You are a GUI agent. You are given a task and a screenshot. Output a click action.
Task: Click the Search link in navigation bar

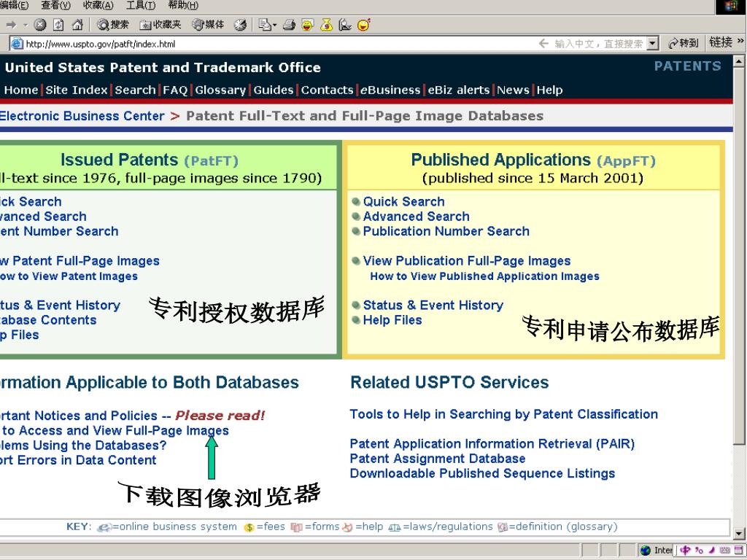pyautogui.click(x=135, y=90)
